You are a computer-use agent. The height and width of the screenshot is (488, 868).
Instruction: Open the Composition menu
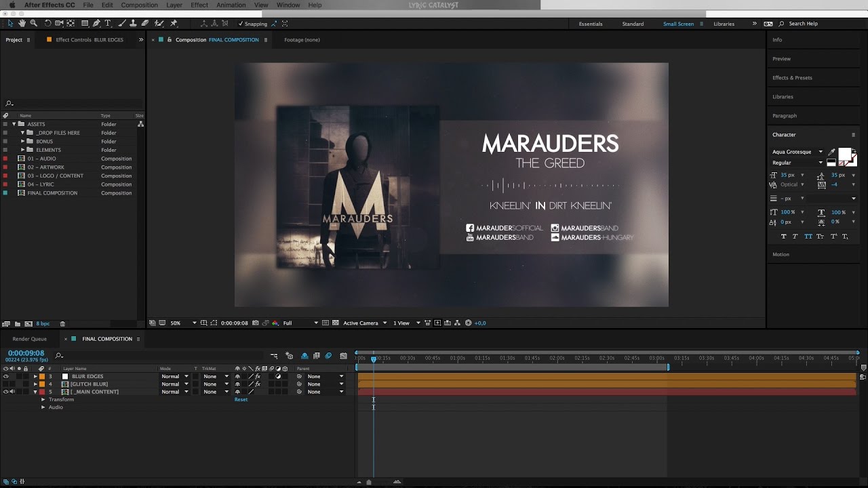tap(139, 5)
